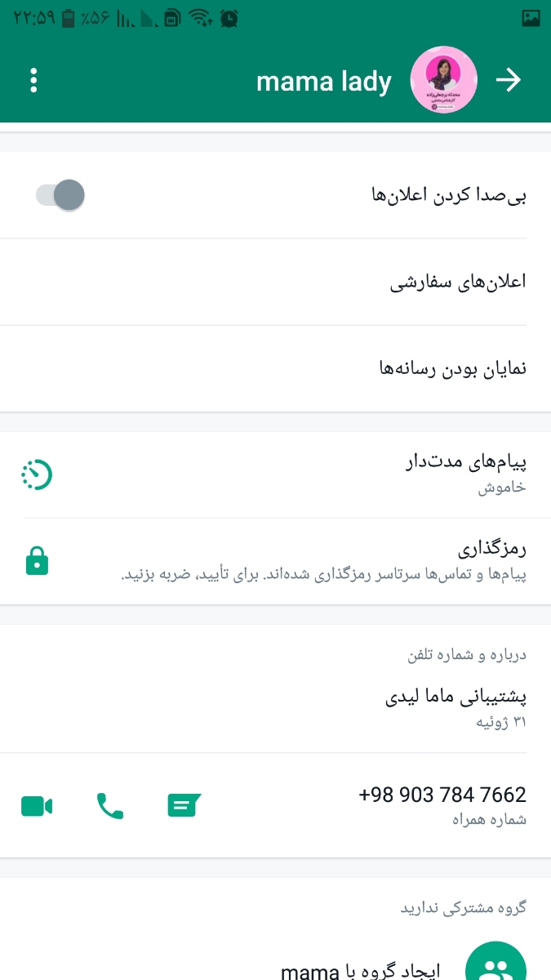Open disappearing messages settings via timer icon
This screenshot has height=980, width=551.
click(37, 474)
